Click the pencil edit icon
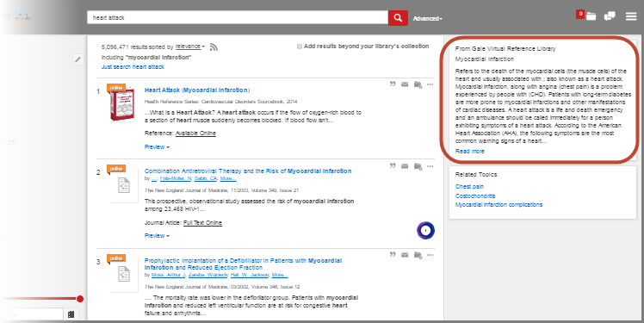 pos(78,59)
